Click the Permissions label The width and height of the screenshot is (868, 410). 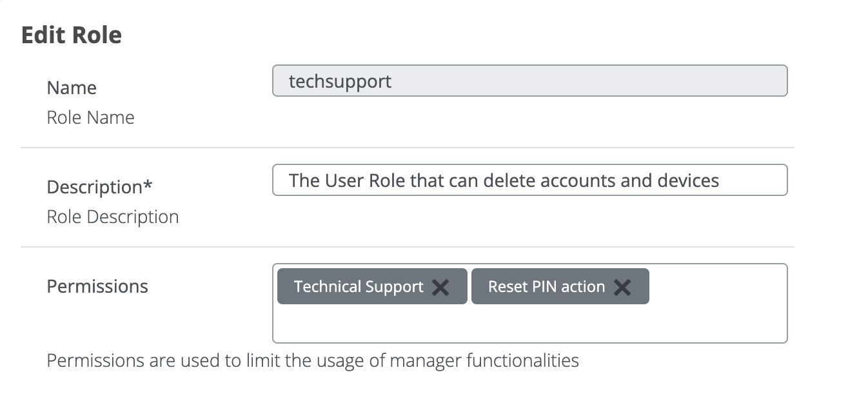[97, 286]
